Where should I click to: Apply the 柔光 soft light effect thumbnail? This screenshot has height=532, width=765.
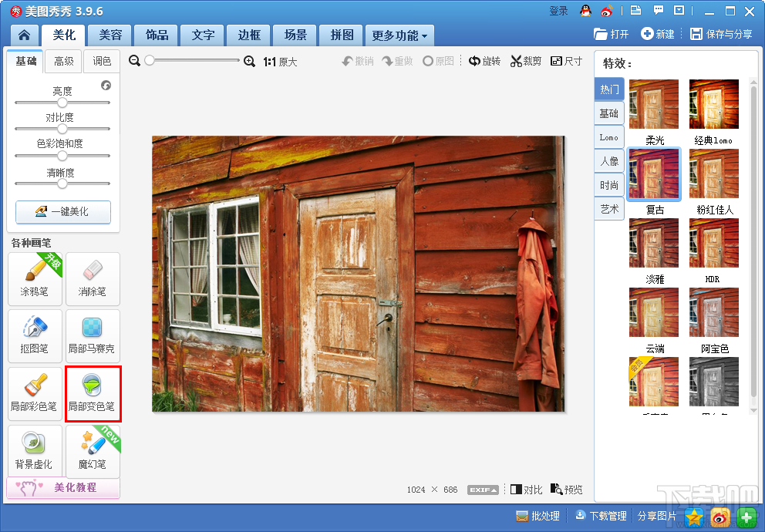pos(654,104)
